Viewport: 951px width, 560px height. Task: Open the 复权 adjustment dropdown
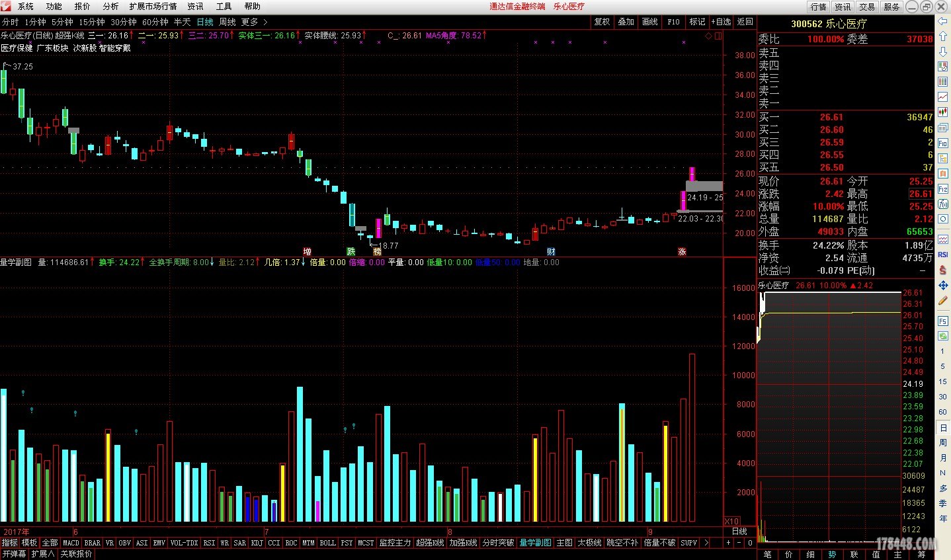(x=602, y=22)
